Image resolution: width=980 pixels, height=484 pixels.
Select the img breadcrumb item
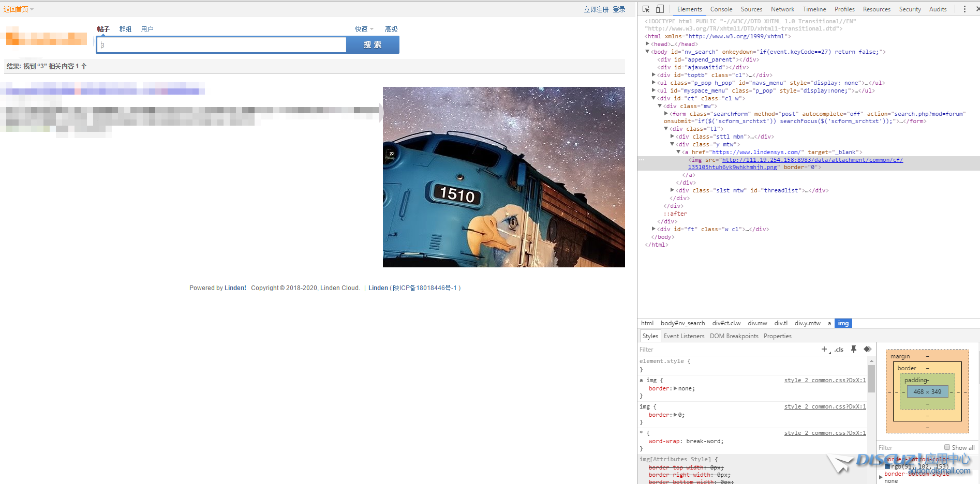click(x=843, y=323)
